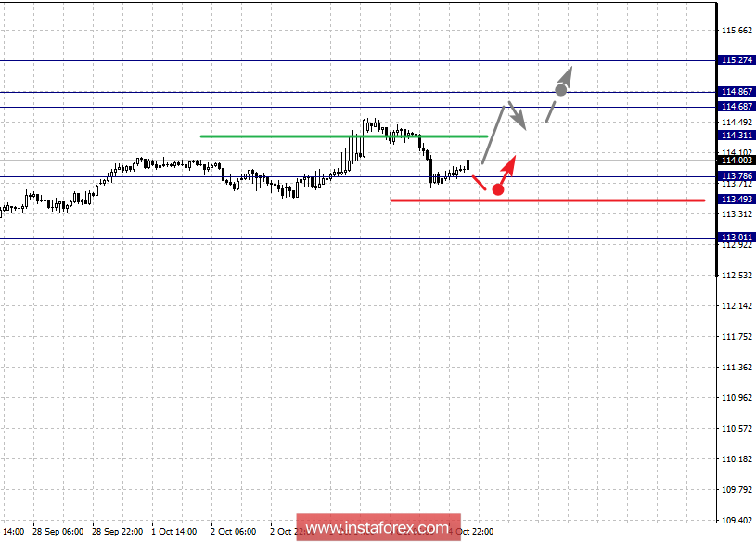Viewport: 756px width, 542px height.
Task: Click the 110.962 axis value
Action: tap(737, 398)
